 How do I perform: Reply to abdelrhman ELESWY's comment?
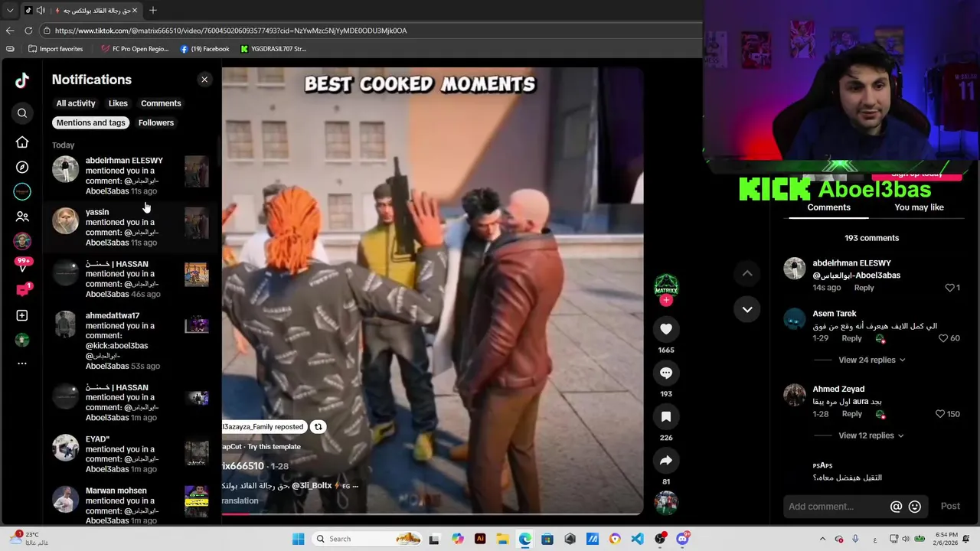click(864, 288)
